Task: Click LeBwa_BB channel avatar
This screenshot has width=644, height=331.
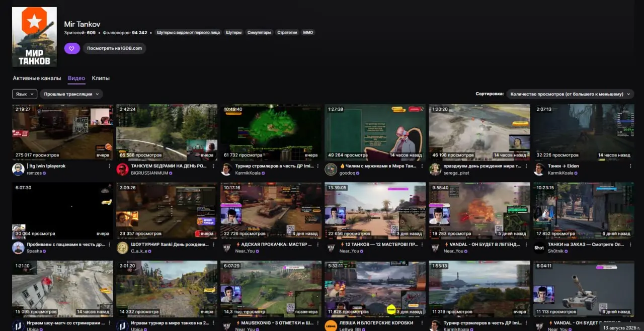Action: click(x=331, y=325)
